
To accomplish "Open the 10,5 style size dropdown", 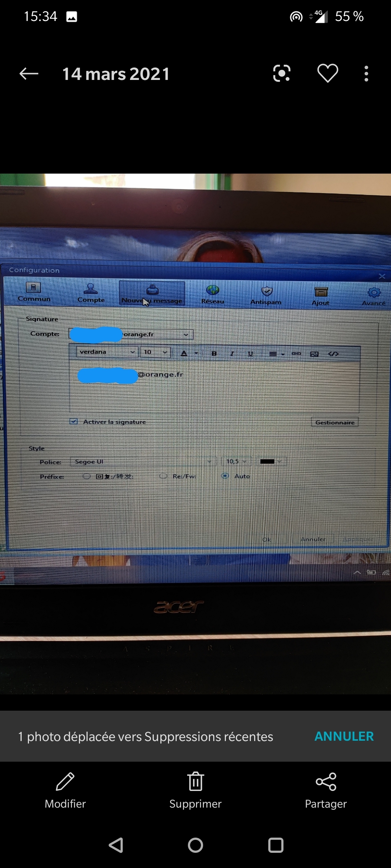I will (237, 461).
